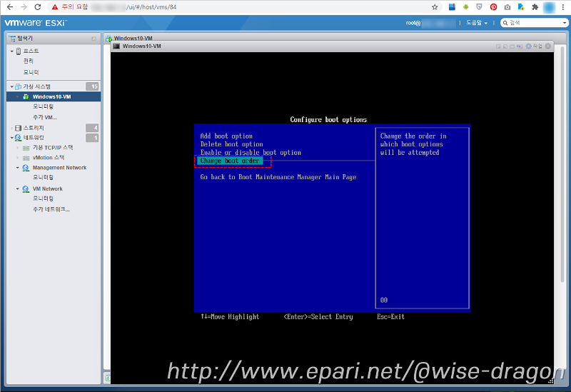The image size is (571, 392).
Task: Open 추가 VM... in the navigator
Action: pos(45,117)
